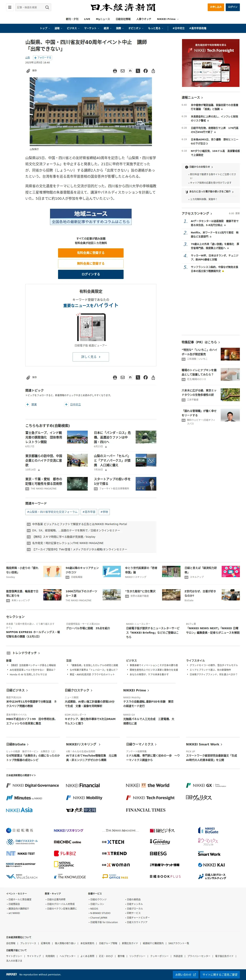Open the Myニュース header menu item
The height and width of the screenshot is (980, 246).
click(103, 19)
